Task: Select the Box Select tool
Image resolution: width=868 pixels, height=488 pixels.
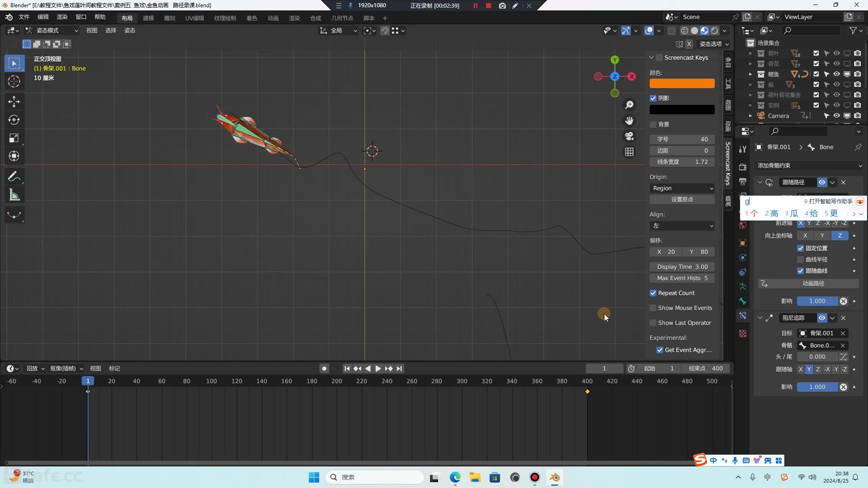Action: click(x=14, y=63)
